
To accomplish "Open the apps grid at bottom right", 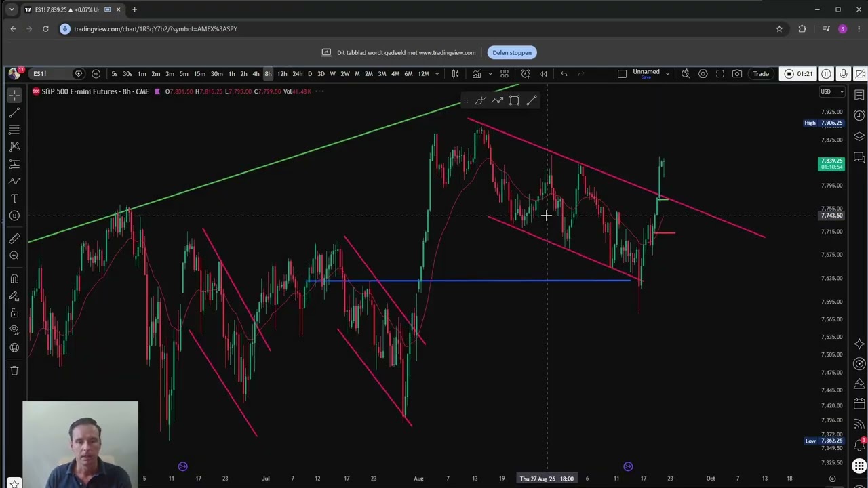I will pos(859,466).
